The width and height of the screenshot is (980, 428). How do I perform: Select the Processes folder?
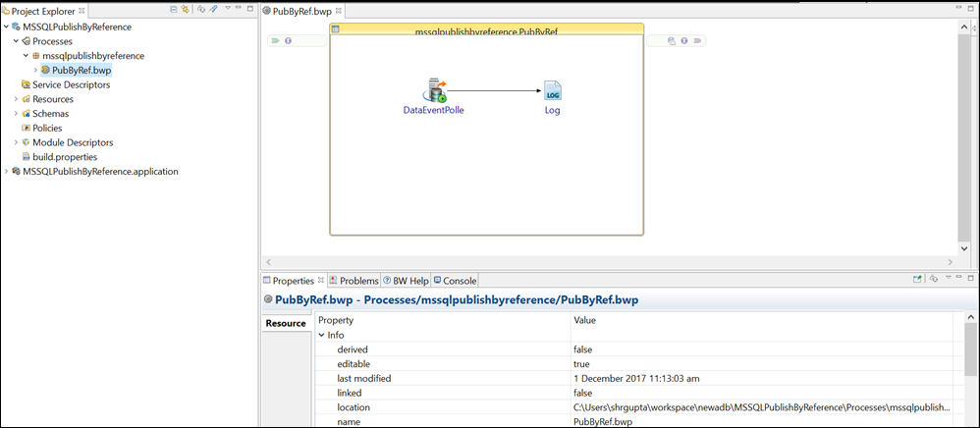pyautogui.click(x=52, y=41)
